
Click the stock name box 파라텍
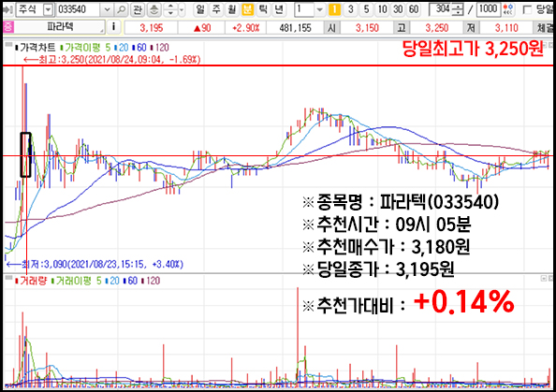(60, 27)
